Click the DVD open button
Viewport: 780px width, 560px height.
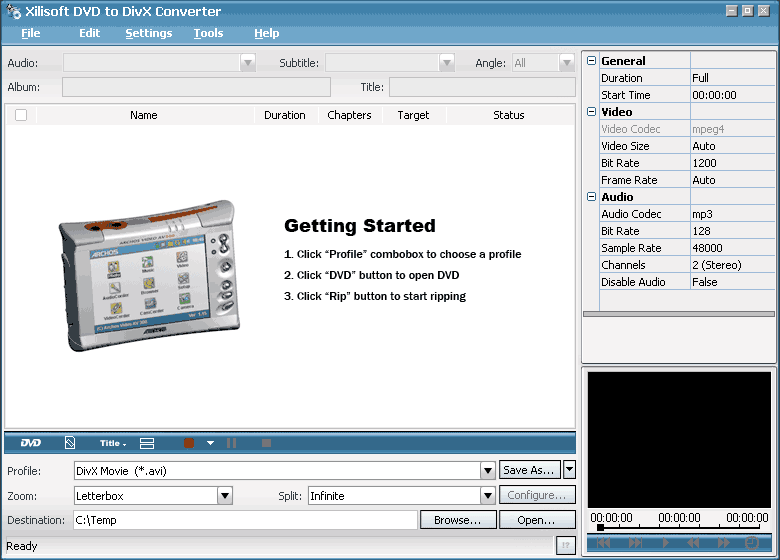31,443
